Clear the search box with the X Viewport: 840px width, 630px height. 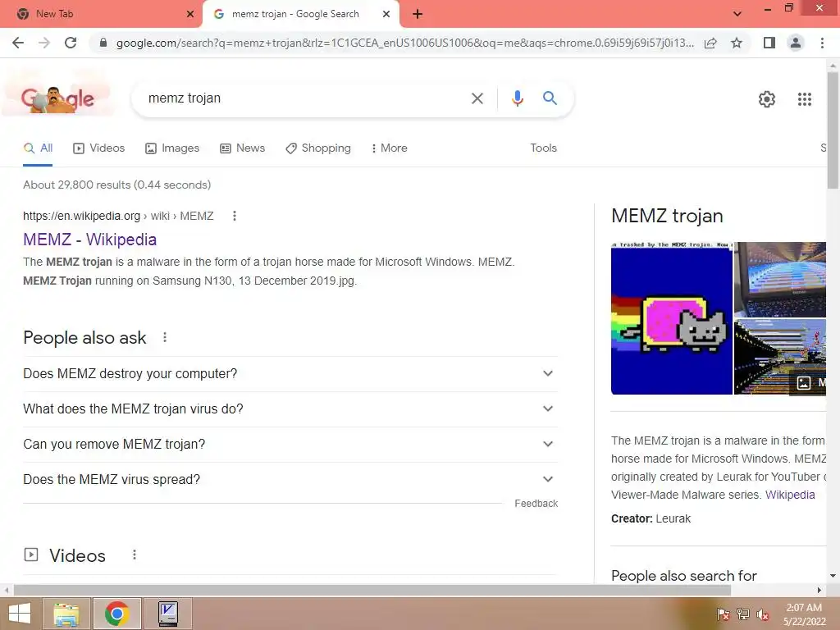[477, 98]
